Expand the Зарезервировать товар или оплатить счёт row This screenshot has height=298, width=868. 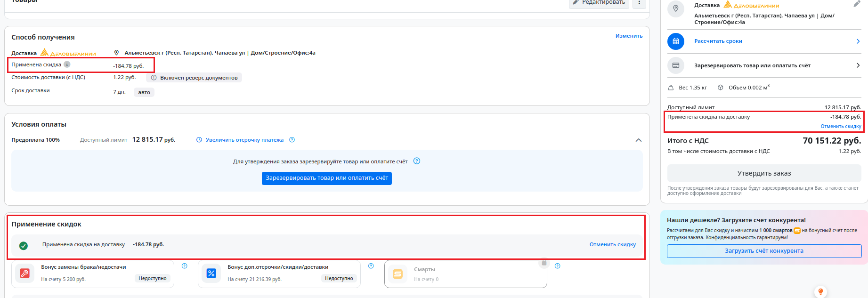[x=764, y=65]
